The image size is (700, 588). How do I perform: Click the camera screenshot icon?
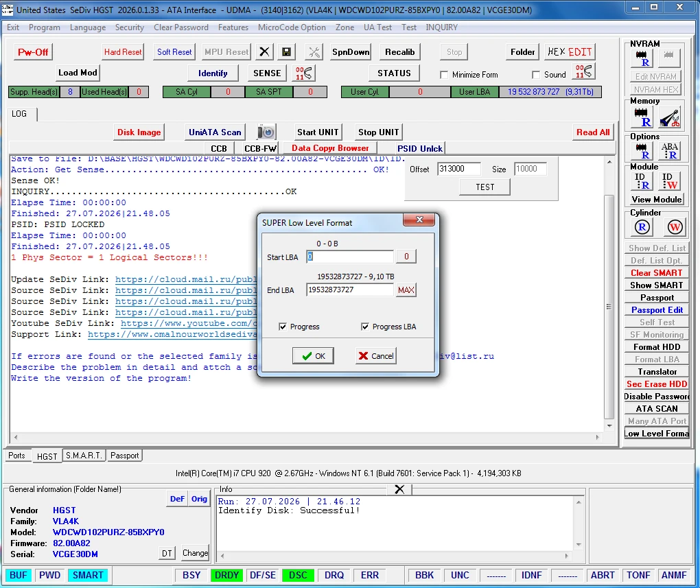pyautogui.click(x=266, y=132)
